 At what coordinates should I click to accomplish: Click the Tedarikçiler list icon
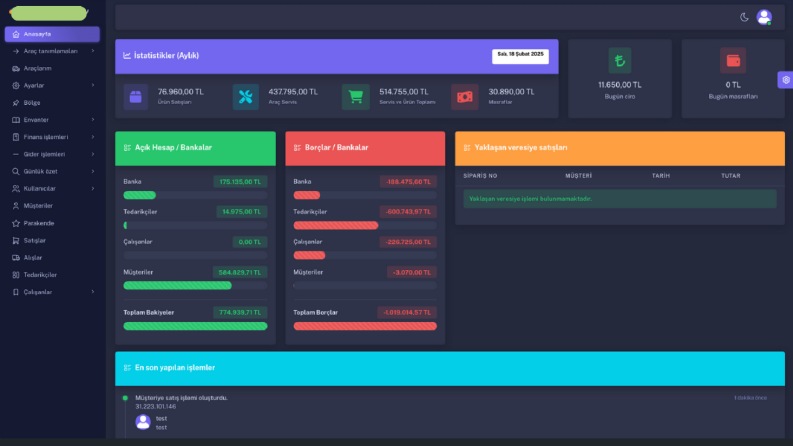tap(16, 275)
